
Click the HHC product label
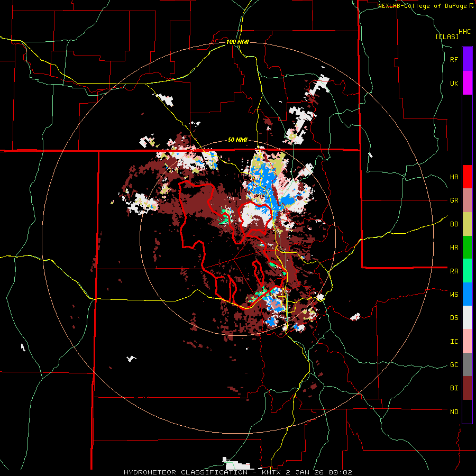pos(465,32)
